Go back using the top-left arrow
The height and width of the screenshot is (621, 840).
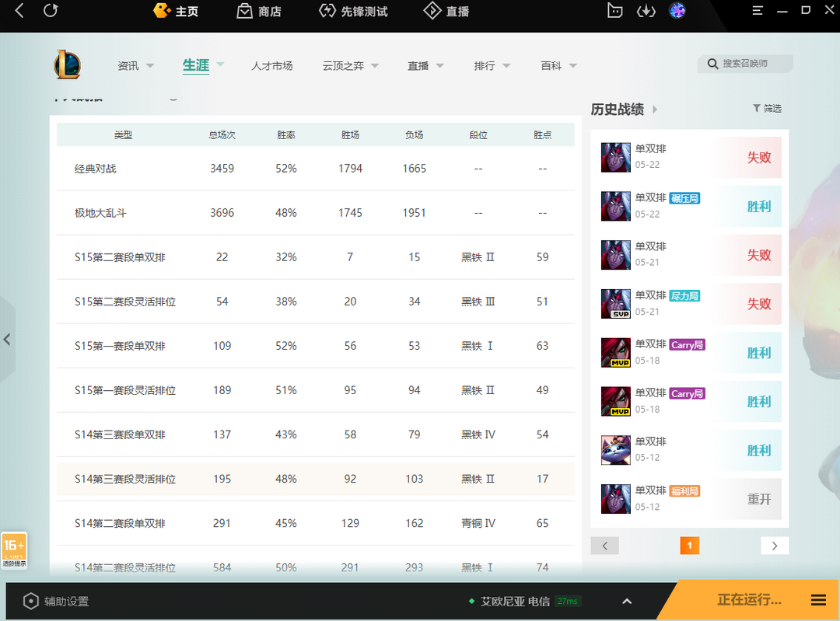(19, 11)
